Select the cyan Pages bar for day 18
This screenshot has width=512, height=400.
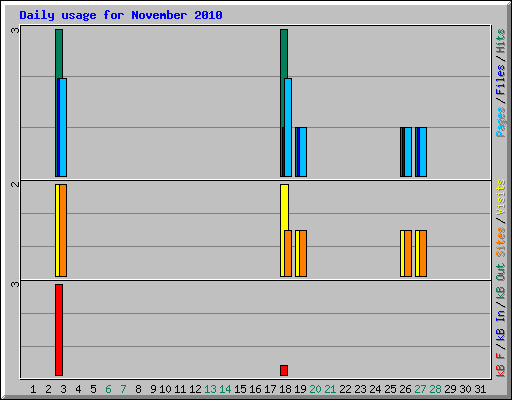pos(288,127)
